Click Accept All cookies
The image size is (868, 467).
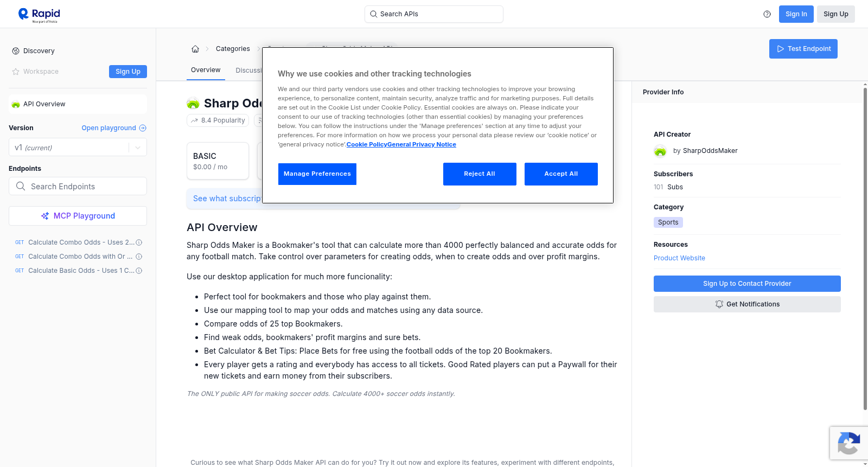coord(561,174)
